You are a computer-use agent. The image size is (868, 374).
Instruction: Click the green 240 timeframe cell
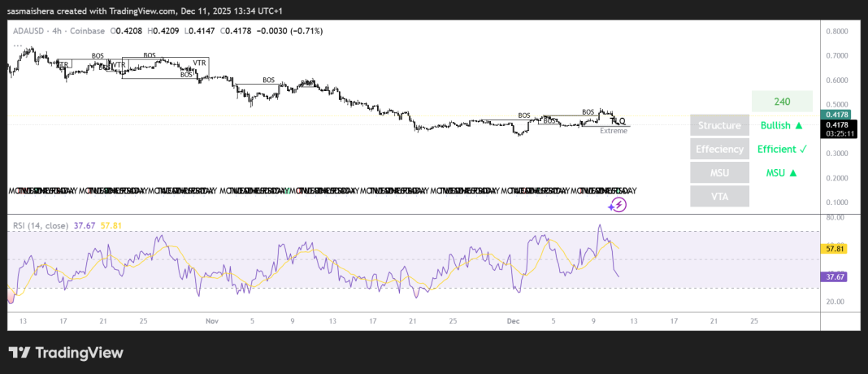coord(782,102)
